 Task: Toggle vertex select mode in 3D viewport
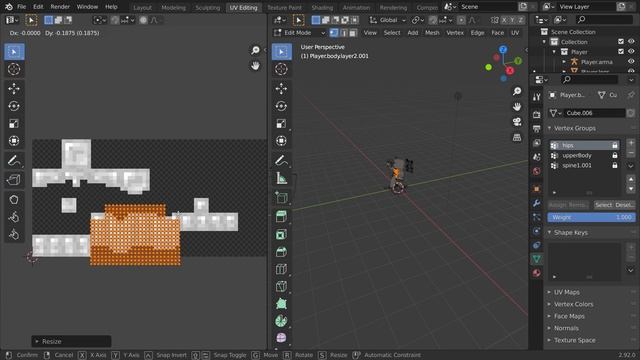(334, 33)
